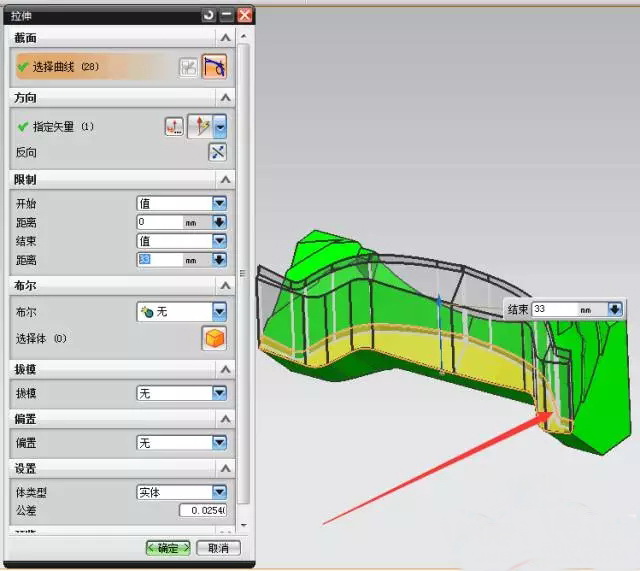The width and height of the screenshot is (640, 571).
Task: Collapse the 截面 section
Action: [x=226, y=38]
